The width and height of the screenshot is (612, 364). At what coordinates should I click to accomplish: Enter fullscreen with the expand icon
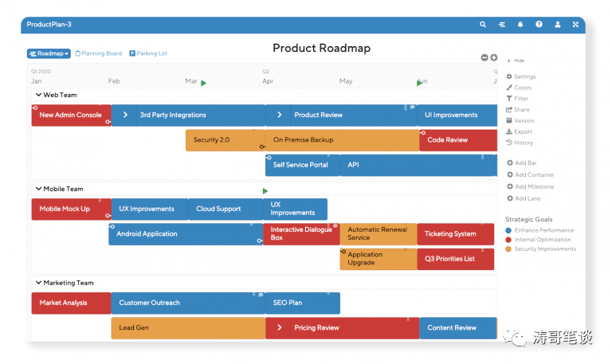576,25
